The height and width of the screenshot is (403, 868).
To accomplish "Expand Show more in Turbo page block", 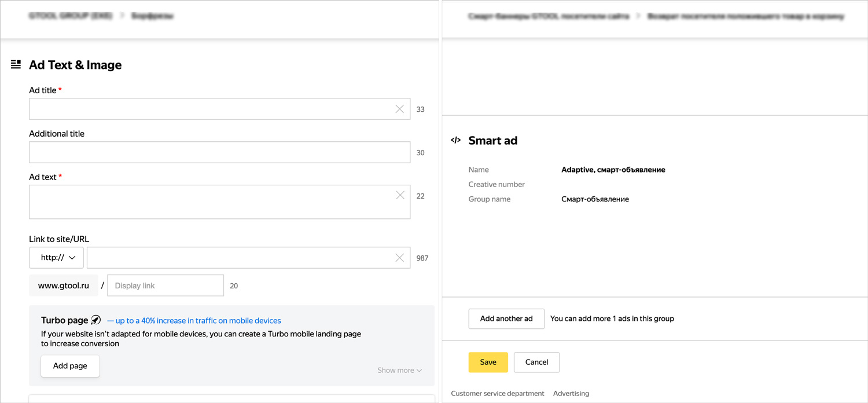I will 399,371.
